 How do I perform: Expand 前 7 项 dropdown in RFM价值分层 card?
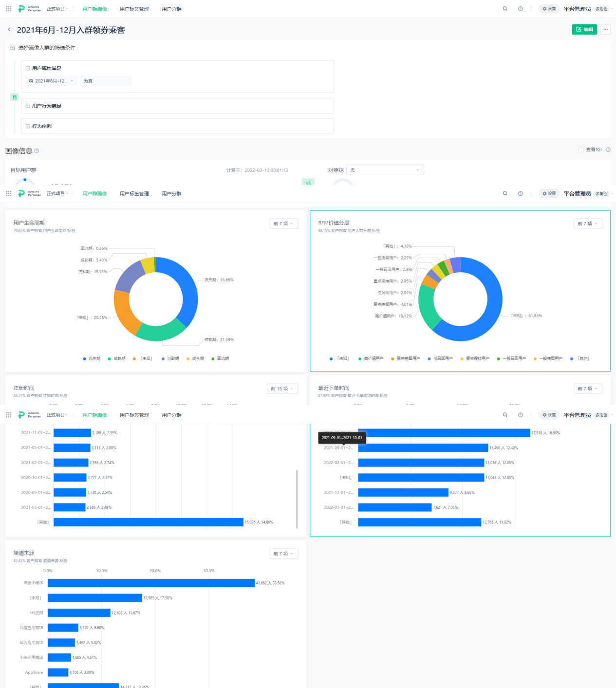point(588,223)
